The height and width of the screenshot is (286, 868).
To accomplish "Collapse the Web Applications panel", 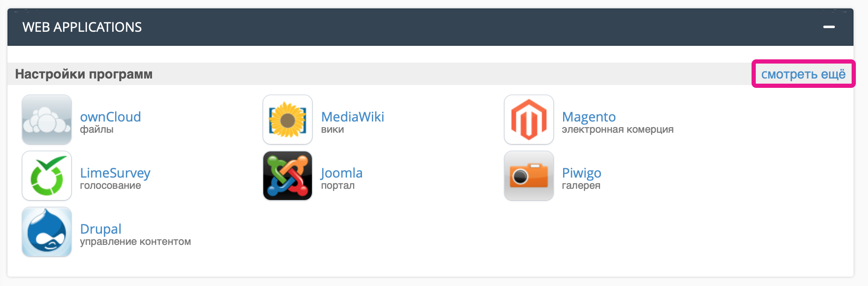I will tap(829, 27).
